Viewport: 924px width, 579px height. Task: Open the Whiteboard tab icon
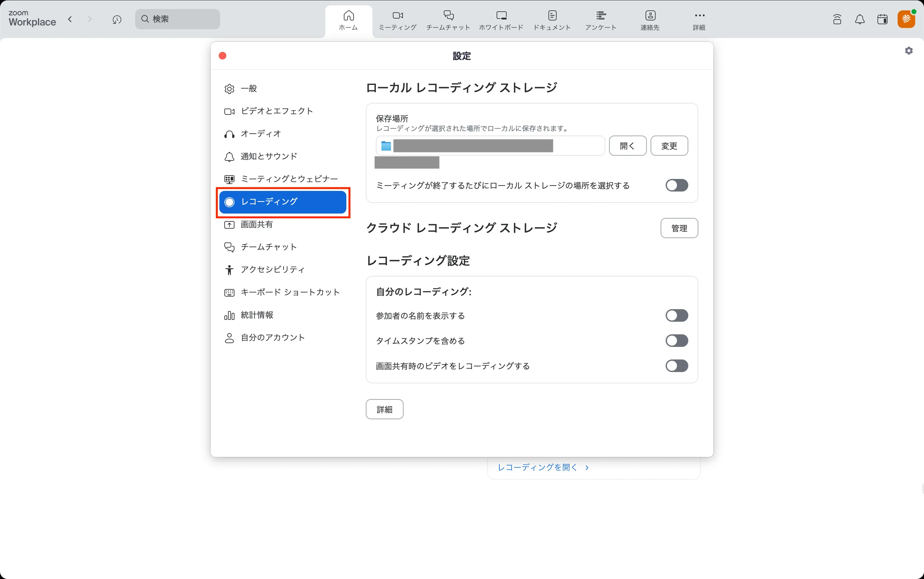(x=501, y=16)
